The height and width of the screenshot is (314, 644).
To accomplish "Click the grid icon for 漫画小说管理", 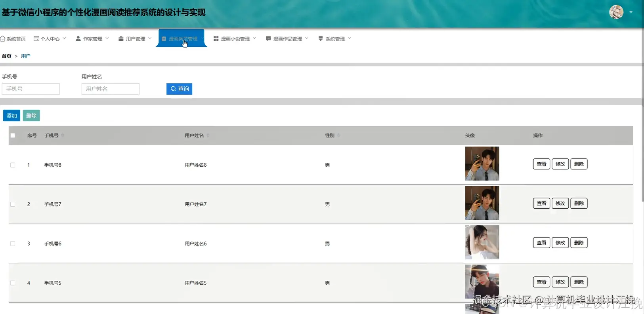I will pos(216,39).
